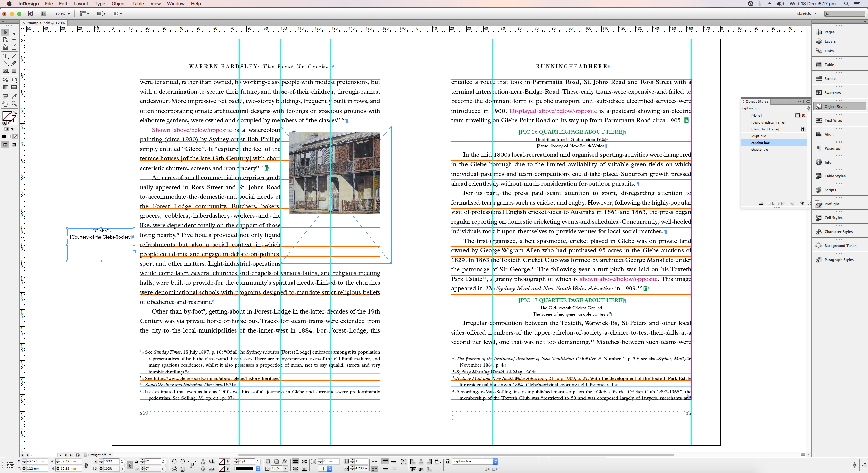This screenshot has width=868, height=473.
Task: Select the chapter pic object style
Action: [x=759, y=150]
